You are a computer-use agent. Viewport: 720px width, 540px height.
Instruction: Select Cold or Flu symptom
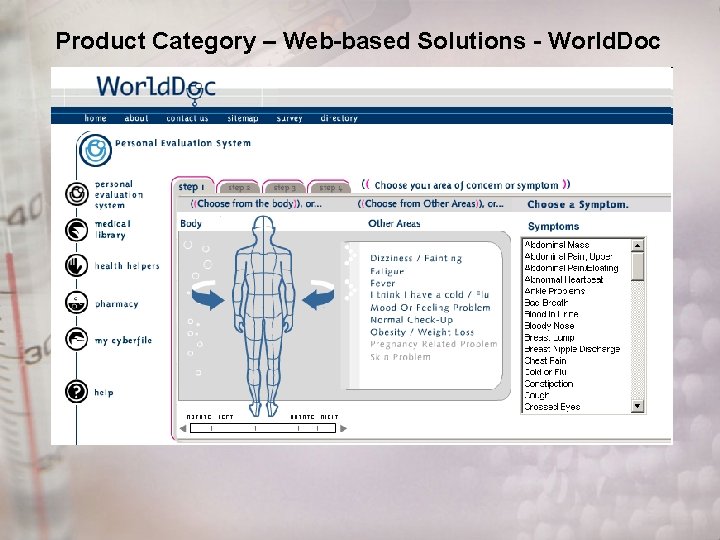(546, 372)
